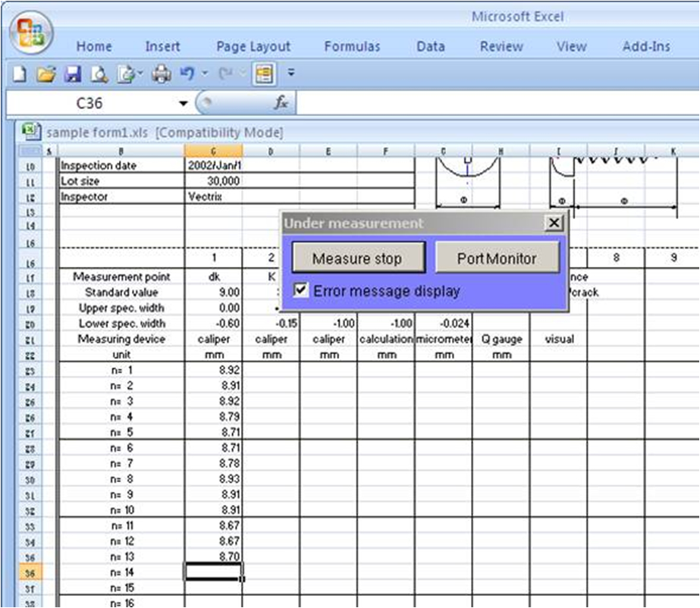Click the Inspection date cell
The image size is (700, 608).
click(122, 165)
